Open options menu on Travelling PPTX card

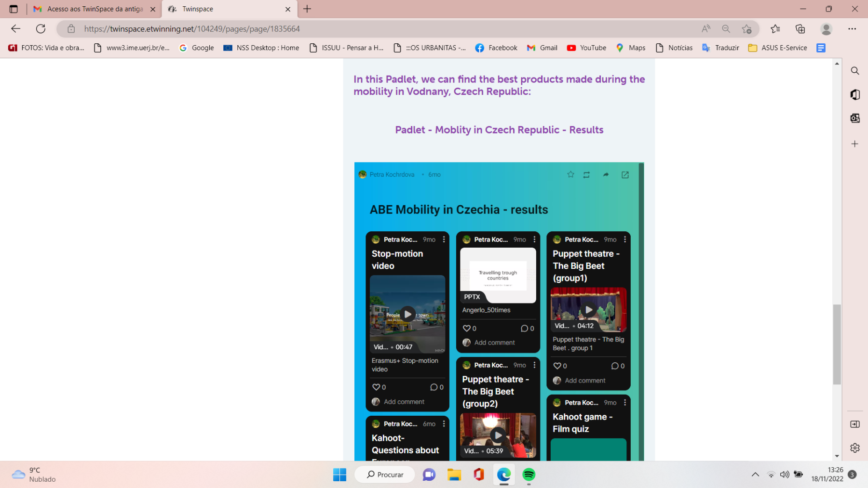coord(534,239)
